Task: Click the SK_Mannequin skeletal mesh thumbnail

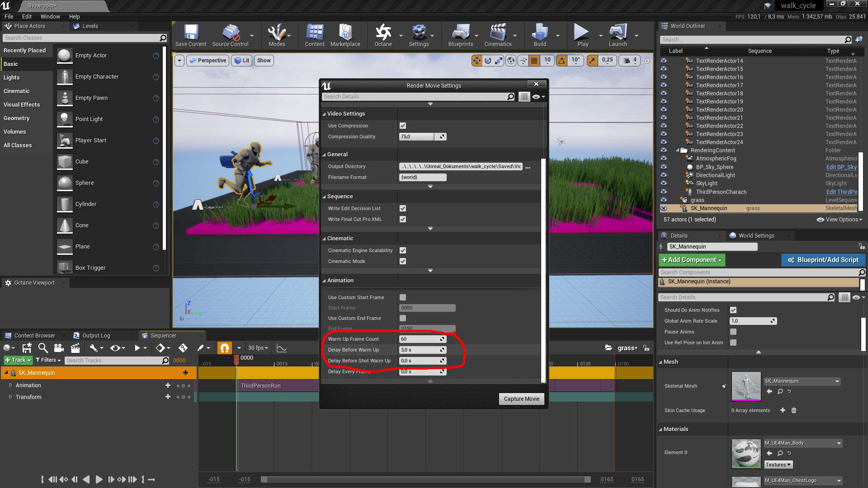Action: 746,386
